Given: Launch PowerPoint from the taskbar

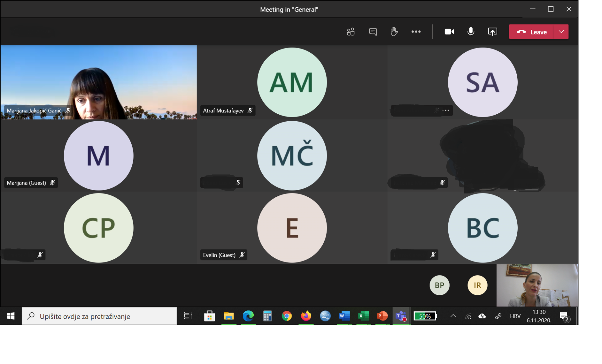Looking at the screenshot, I should coord(382,316).
